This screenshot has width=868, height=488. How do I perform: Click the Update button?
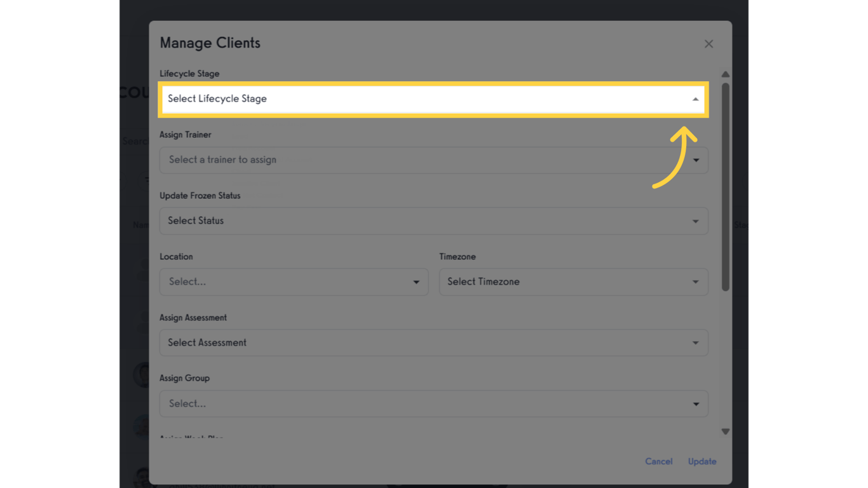(702, 461)
